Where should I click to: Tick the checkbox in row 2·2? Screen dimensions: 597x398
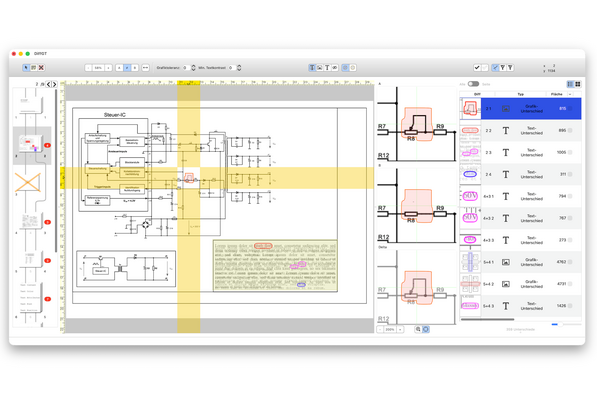tap(570, 130)
